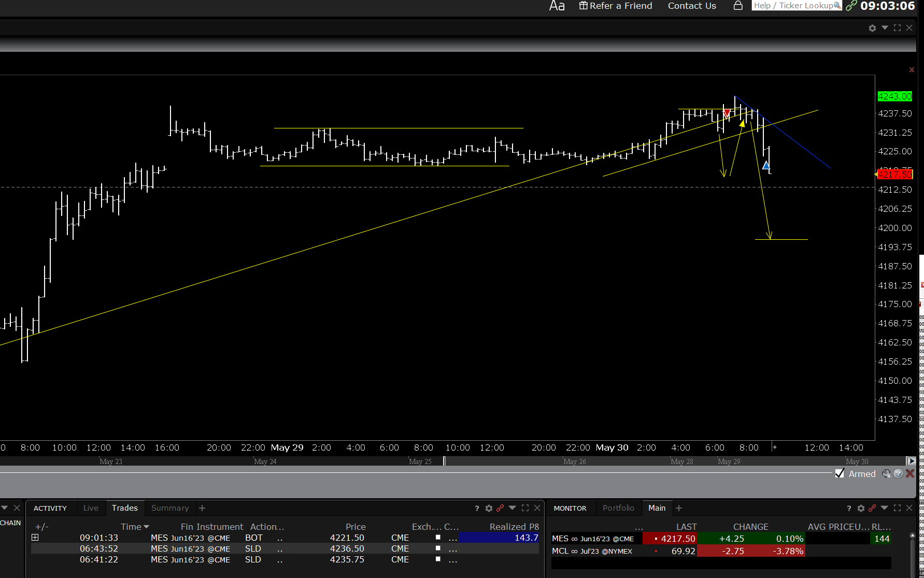Open chart panel dropdown arrow menu

pos(885,27)
